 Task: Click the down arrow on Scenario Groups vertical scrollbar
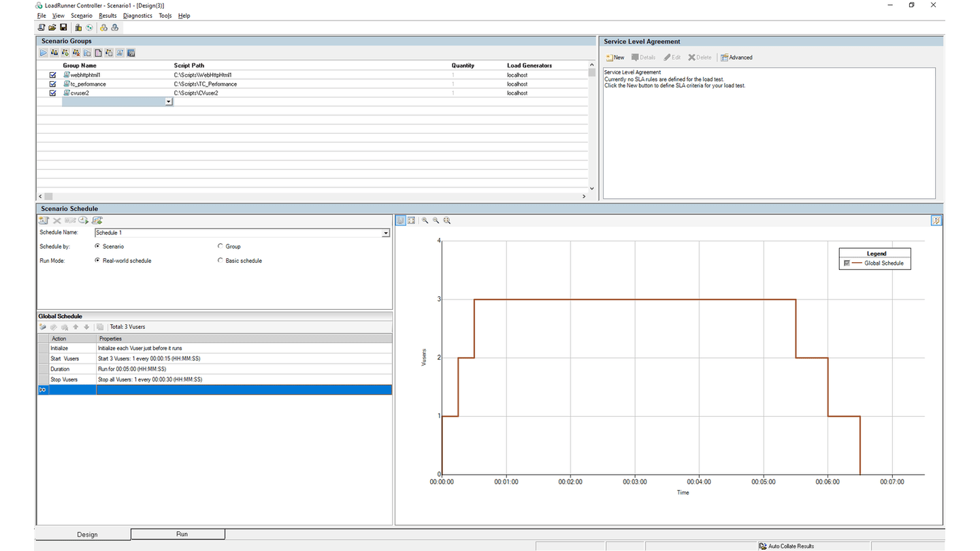(x=591, y=189)
